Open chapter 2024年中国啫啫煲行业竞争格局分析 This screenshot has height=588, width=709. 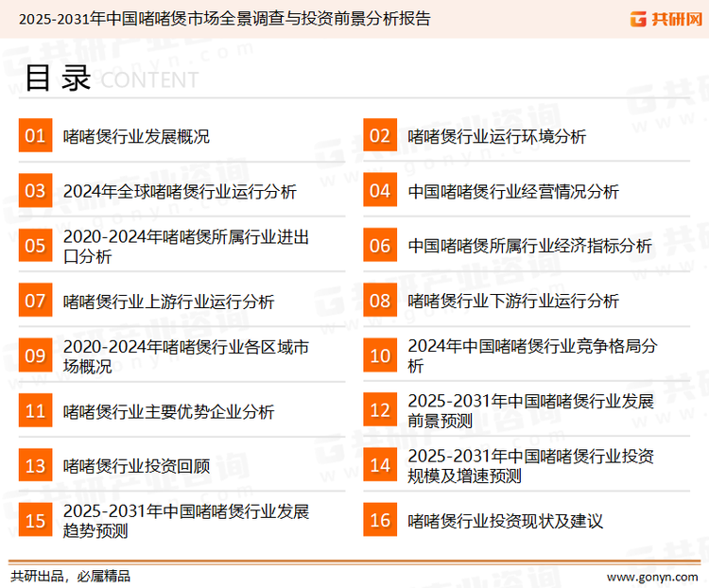click(532, 356)
